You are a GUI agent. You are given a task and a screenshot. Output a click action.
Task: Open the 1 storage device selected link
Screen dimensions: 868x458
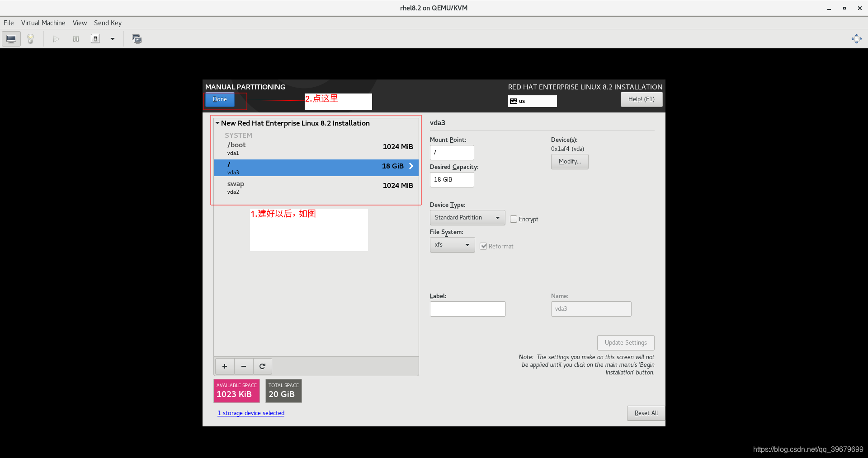[251, 413]
